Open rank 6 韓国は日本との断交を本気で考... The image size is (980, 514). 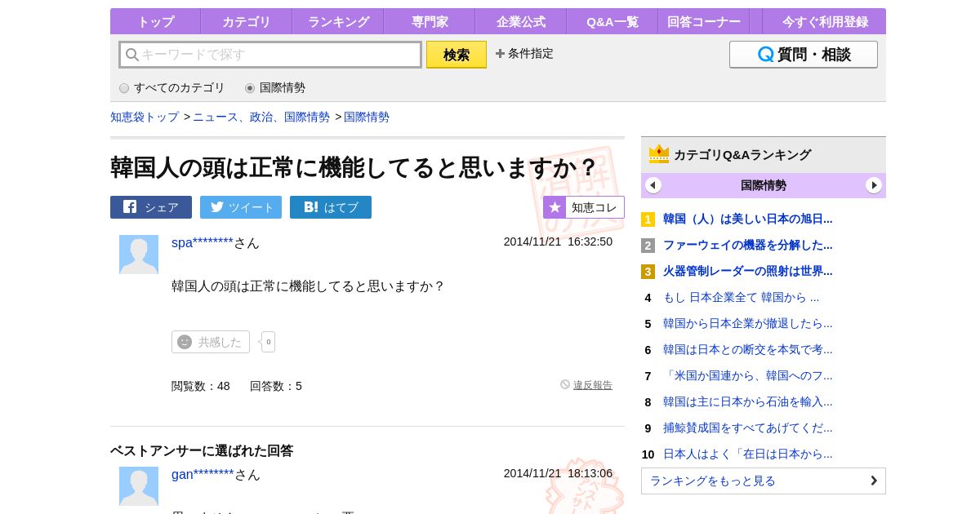tap(747, 349)
